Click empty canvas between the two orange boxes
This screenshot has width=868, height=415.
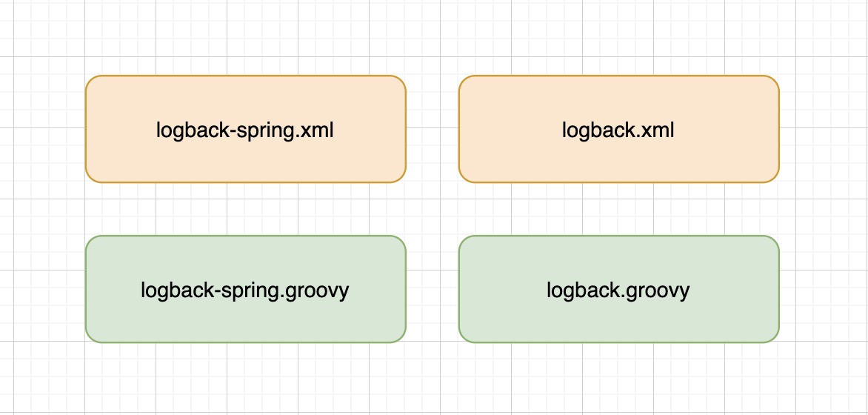pos(433,128)
